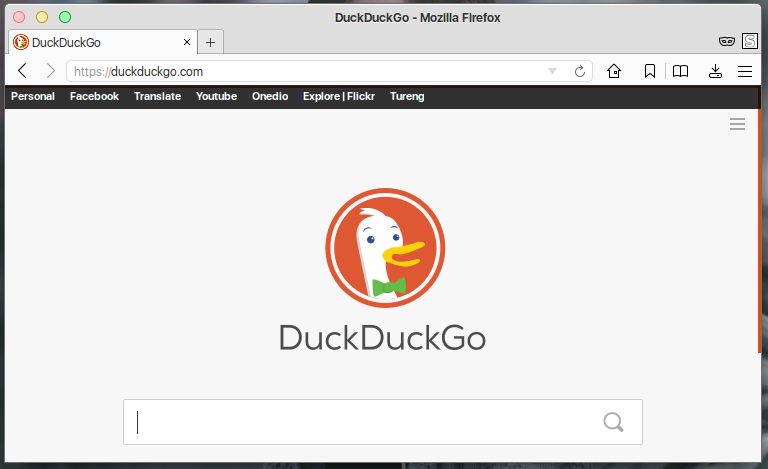768x469 pixels.
Task: Open the Explore | Flickr bookmark
Action: pos(338,96)
